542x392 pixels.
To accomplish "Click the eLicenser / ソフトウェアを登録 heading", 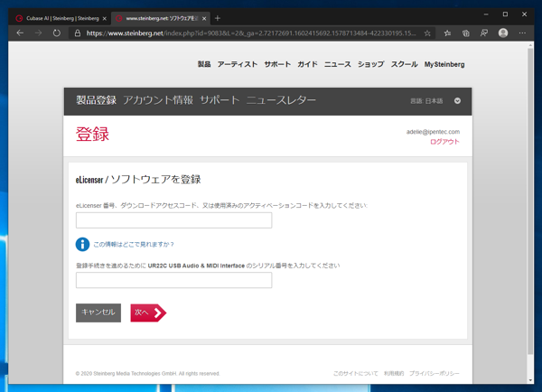I will tap(138, 180).
